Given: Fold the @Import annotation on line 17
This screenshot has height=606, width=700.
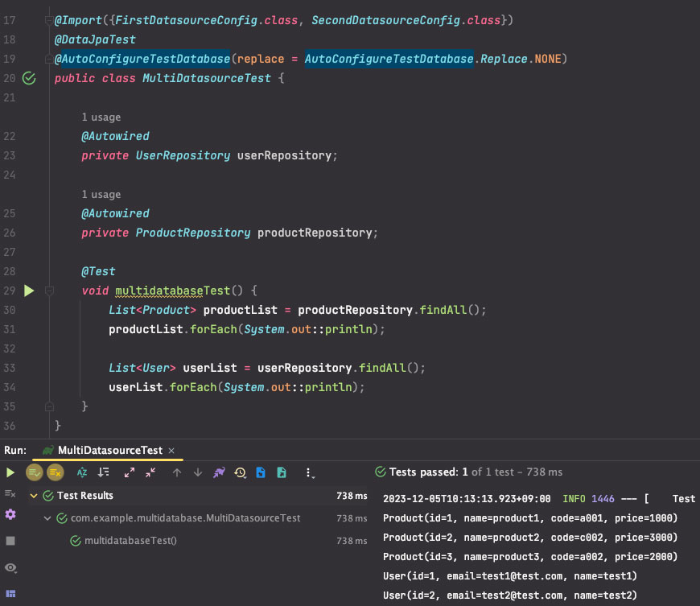Looking at the screenshot, I should (x=49, y=21).
